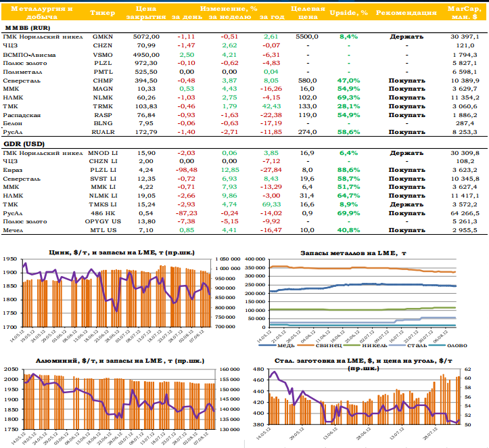Click the 'Тикер' column header
The width and height of the screenshot is (489, 448).
[103, 13]
